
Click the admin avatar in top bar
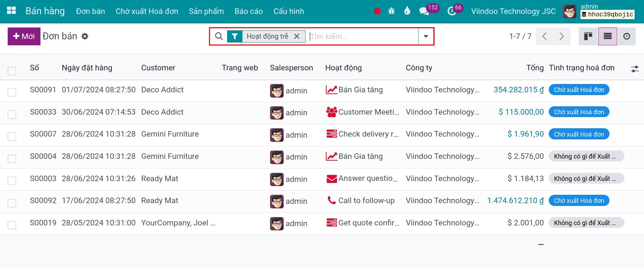pyautogui.click(x=569, y=11)
